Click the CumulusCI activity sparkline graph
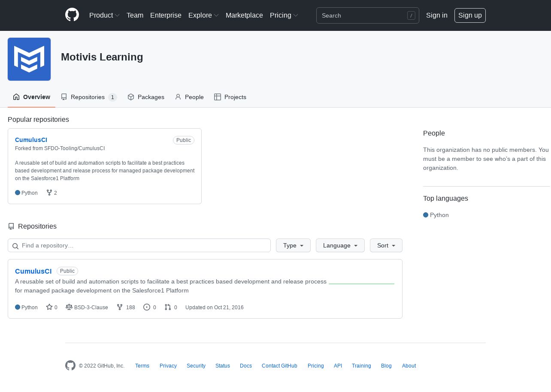This screenshot has width=551, height=392. coord(361,283)
